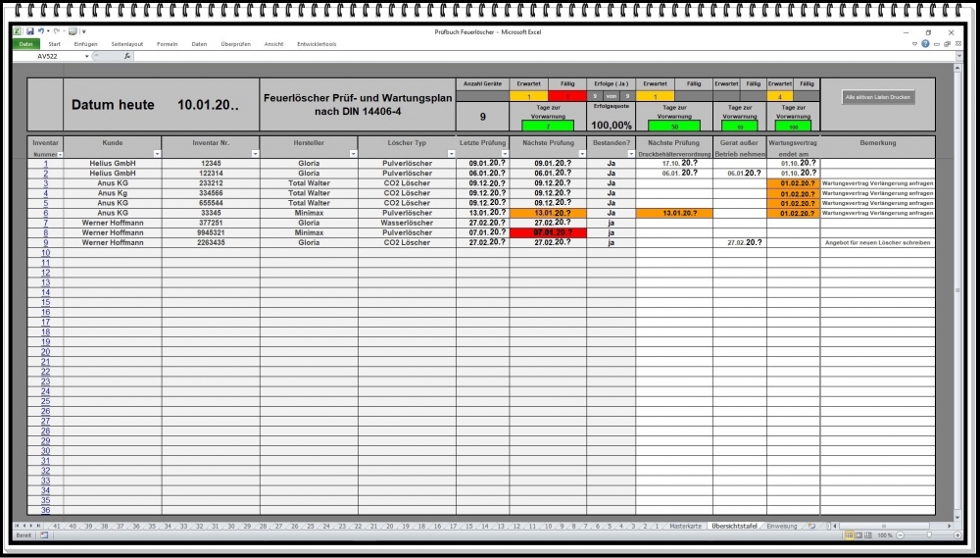Viewport: 980px width, 558px height.
Task: Switch to the Formeln ribbon tab
Action: tap(168, 44)
